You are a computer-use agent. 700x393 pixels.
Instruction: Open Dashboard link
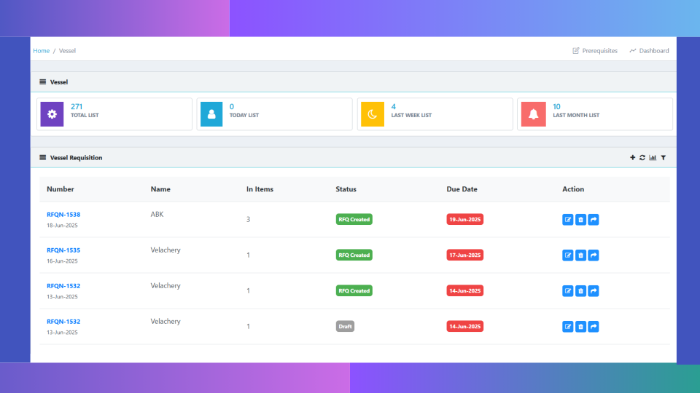649,50
